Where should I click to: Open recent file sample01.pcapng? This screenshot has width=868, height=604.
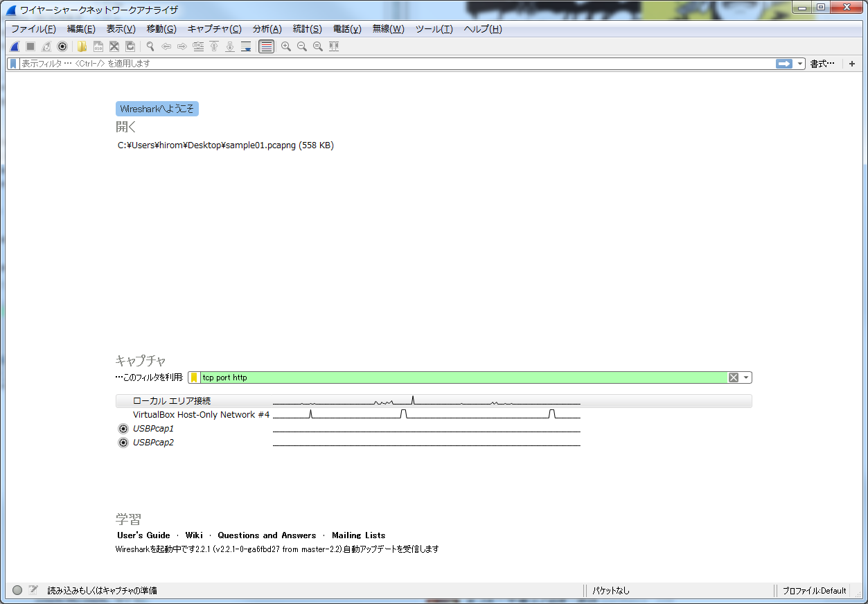(226, 145)
